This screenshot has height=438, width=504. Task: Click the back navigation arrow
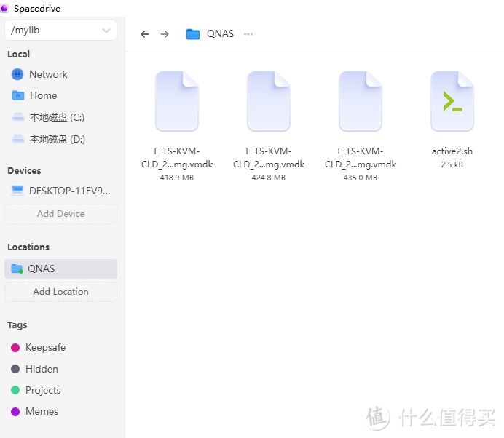[144, 34]
